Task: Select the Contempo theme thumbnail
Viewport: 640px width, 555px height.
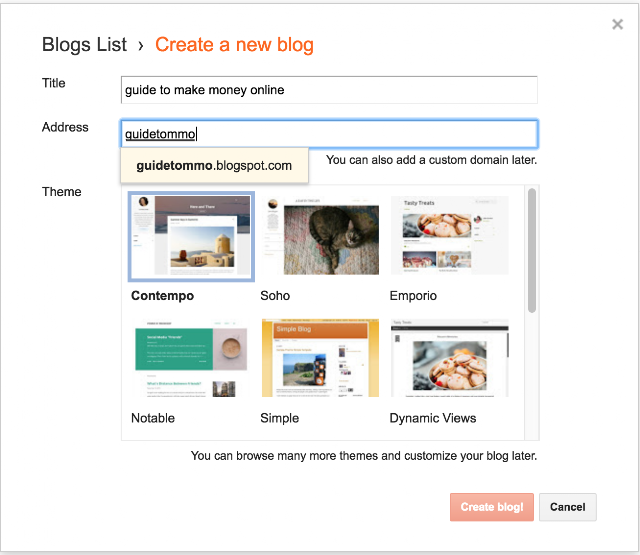Action: click(191, 237)
